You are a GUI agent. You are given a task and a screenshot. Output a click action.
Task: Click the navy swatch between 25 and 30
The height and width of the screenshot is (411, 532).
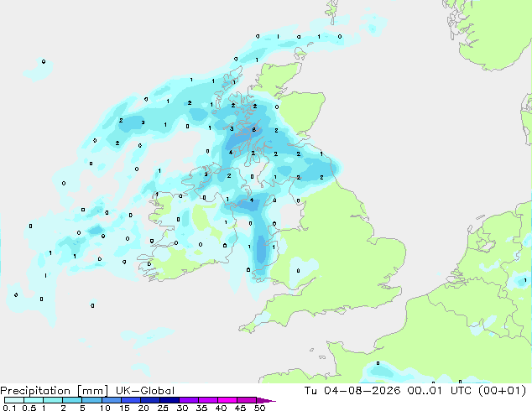click(170, 400)
